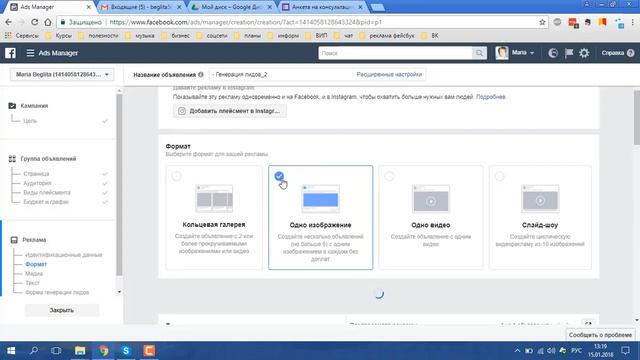Open the Maria Beglita account dropdown

[x=62, y=75]
